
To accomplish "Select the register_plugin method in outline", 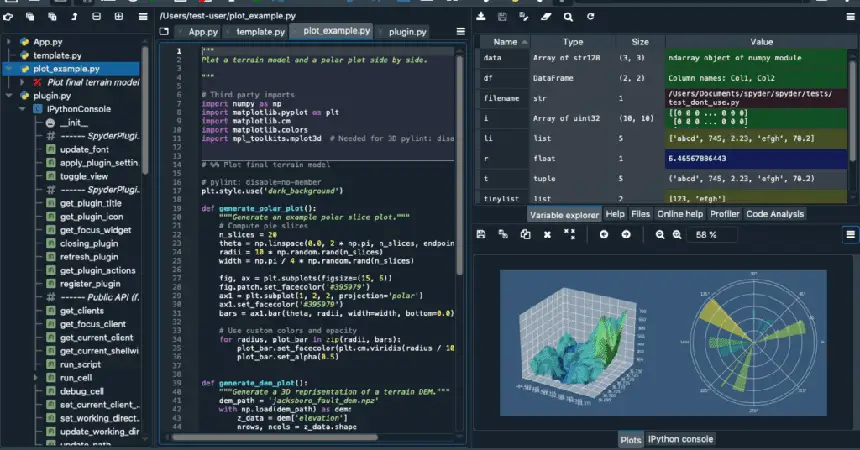I will coord(90,284).
